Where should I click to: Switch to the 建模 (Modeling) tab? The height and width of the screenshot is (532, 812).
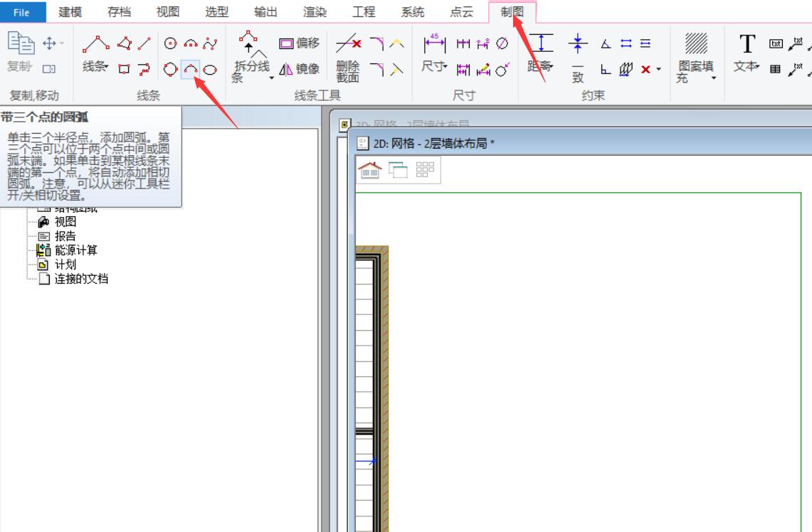coord(70,12)
